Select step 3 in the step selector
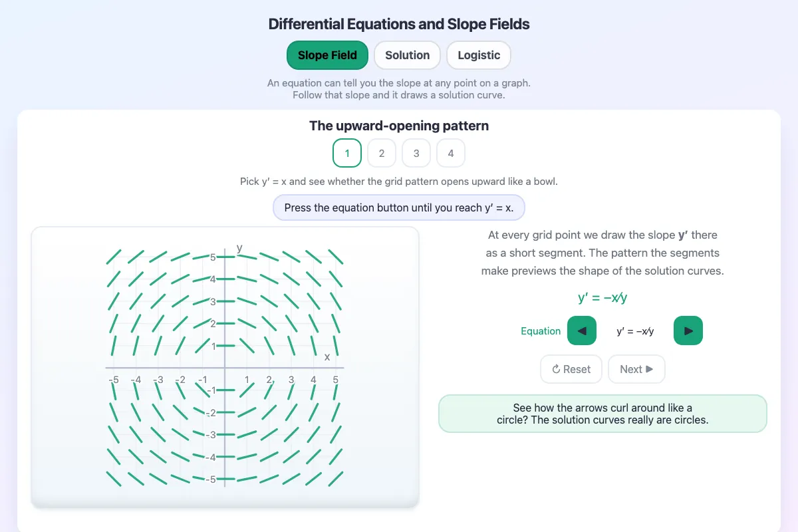Image resolution: width=798 pixels, height=532 pixels. (416, 153)
